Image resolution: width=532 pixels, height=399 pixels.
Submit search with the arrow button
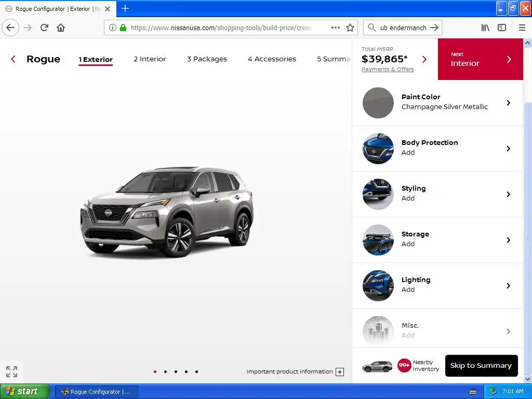434,28
